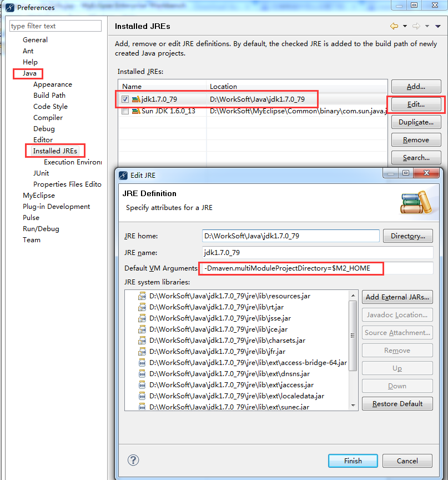Image resolution: width=448 pixels, height=480 pixels.
Task: Click the localedata.jar jar icon
Action: tap(142, 396)
